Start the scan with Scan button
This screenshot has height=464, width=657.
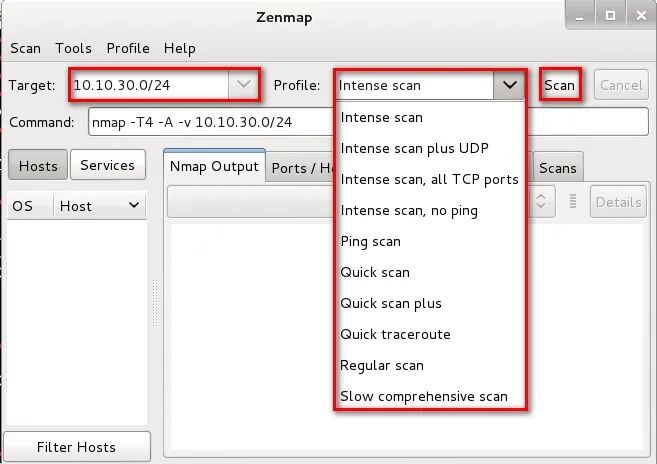[x=560, y=85]
